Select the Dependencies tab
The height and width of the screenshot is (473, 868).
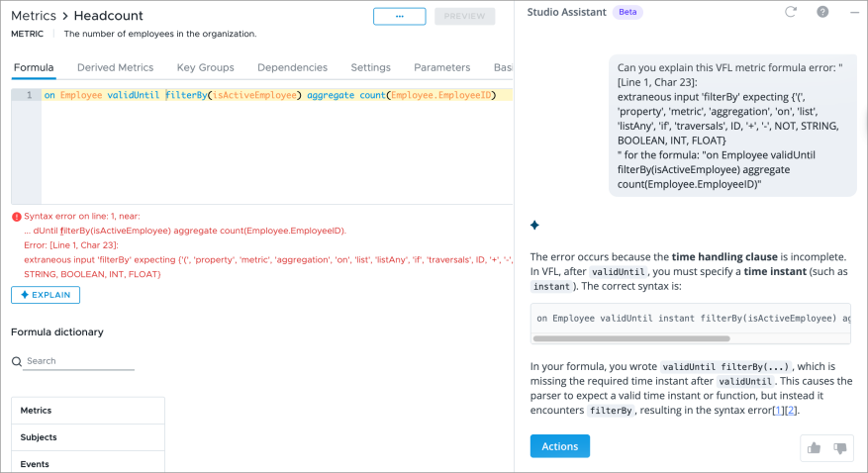292,67
